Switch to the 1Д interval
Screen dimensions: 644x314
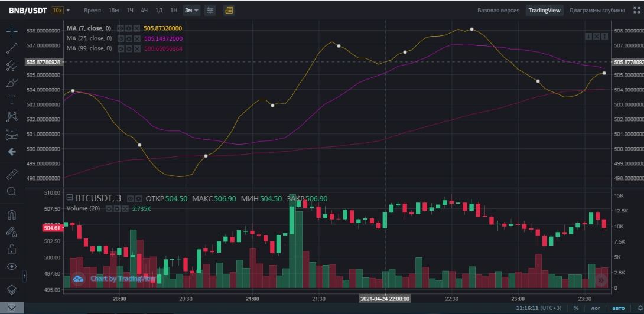(x=158, y=10)
